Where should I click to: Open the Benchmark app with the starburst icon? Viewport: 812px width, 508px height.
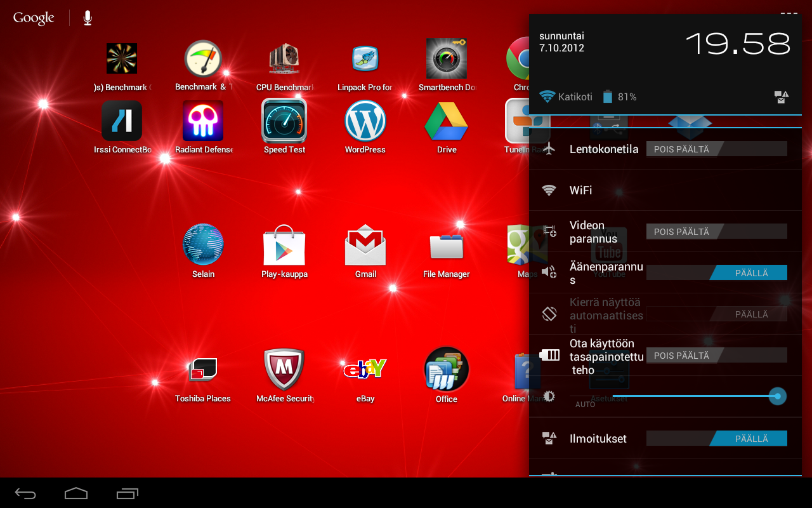click(122, 66)
